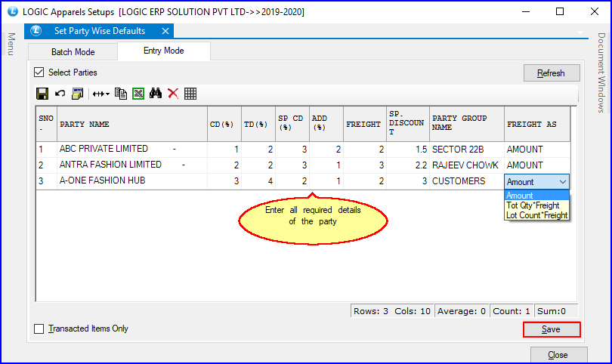Switch to the Batch Mode tab

tap(73, 52)
